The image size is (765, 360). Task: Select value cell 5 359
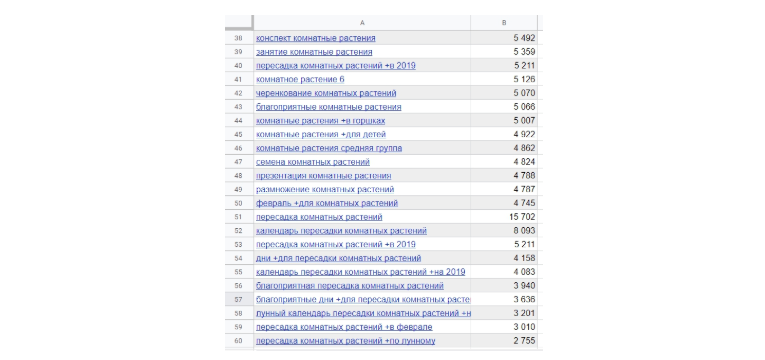point(504,52)
